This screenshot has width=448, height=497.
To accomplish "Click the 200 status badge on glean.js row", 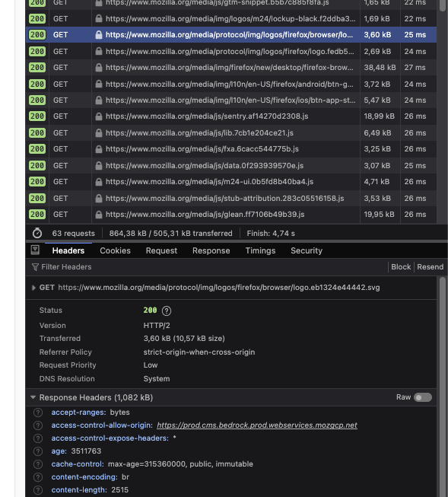I will 37,215.
